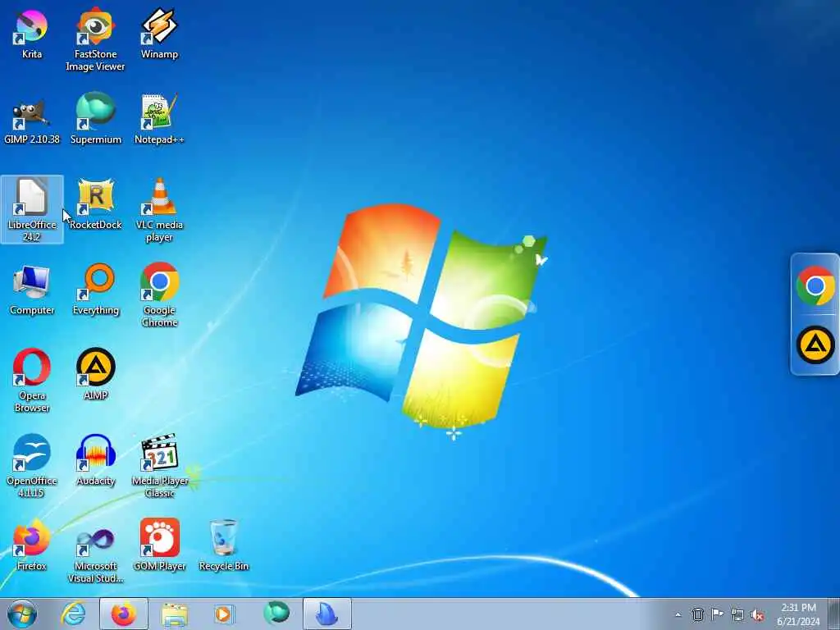The width and height of the screenshot is (840, 630).
Task: Click the muted volume speaker icon
Action: pyautogui.click(x=757, y=614)
